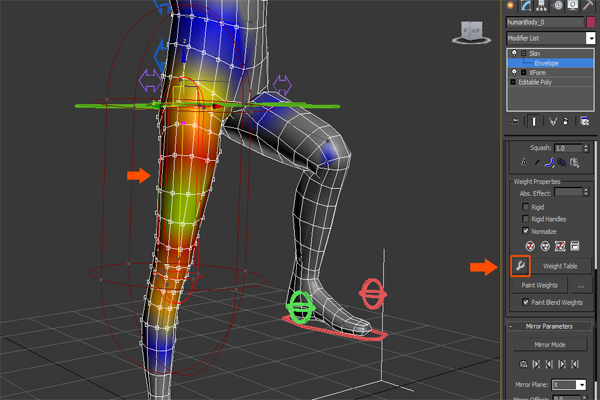
Task: Collapse the Mirror Parameters rollout
Action: 549,326
